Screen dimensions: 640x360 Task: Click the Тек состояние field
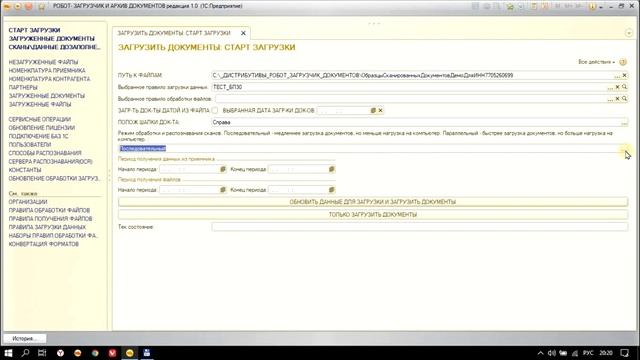pos(420,227)
